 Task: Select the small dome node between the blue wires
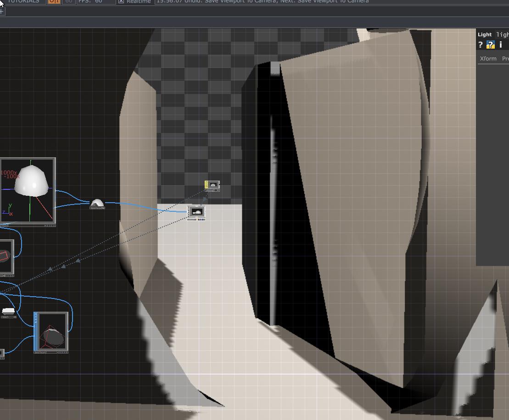[x=97, y=204]
